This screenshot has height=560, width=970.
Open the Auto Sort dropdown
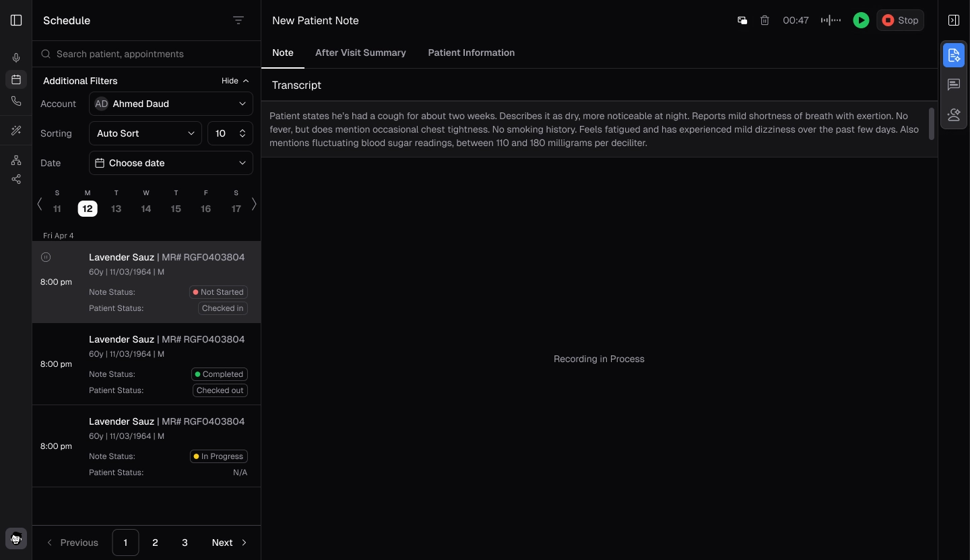145,133
